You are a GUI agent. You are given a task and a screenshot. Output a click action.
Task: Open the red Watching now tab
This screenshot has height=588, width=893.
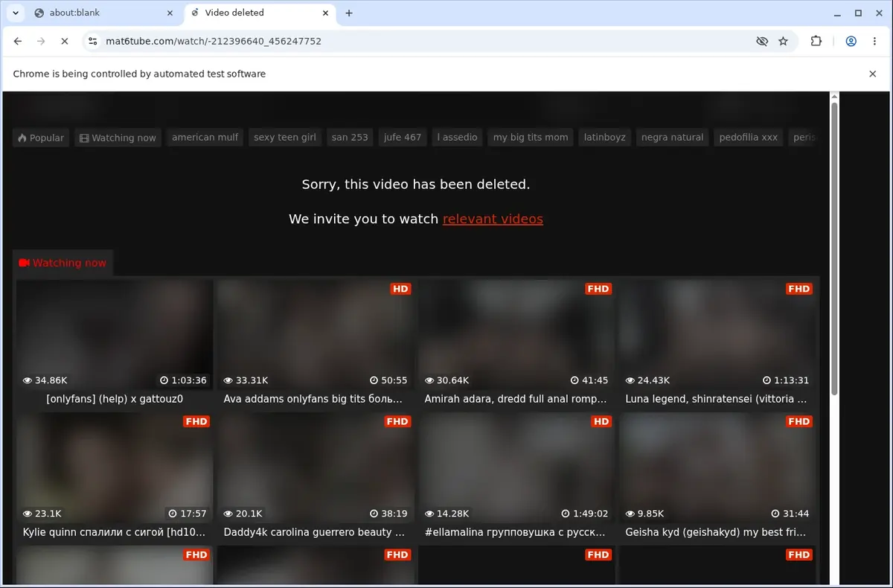tap(63, 263)
